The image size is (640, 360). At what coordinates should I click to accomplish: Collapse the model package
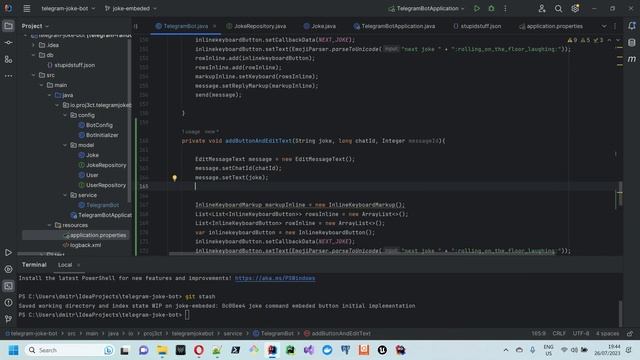pyautogui.click(x=65, y=145)
